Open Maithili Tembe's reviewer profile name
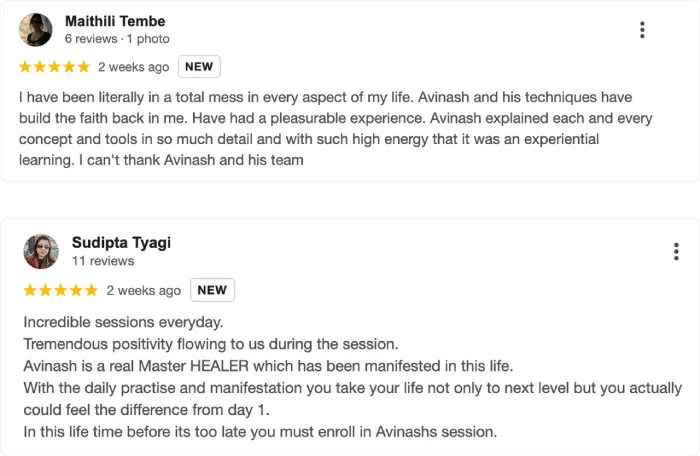 pyautogui.click(x=115, y=21)
